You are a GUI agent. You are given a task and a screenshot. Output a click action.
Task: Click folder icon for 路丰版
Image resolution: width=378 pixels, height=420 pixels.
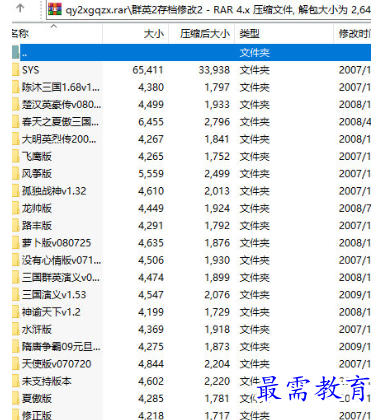click(16, 226)
